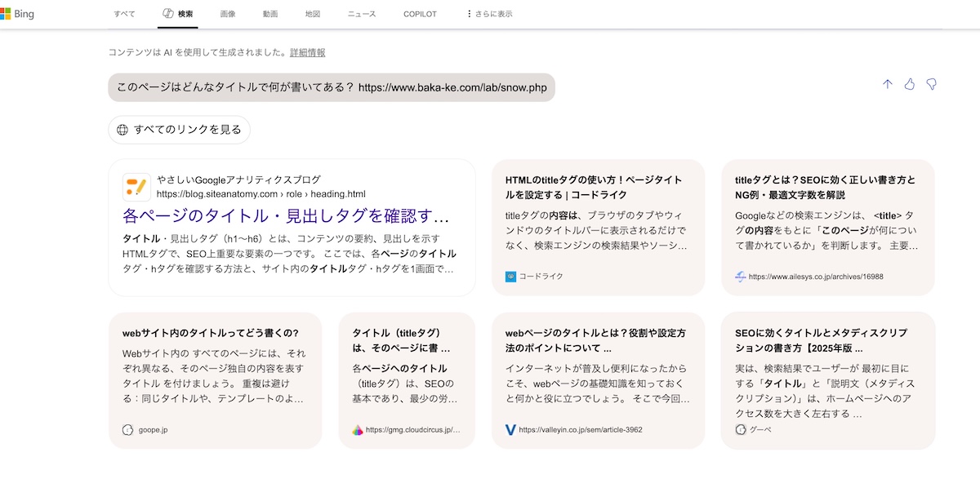Click the query text bubble

tap(331, 87)
